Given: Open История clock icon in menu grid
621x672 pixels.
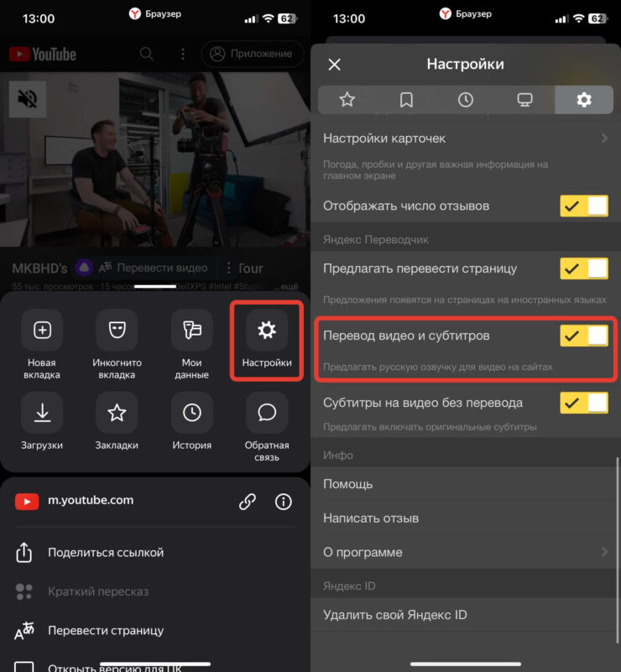Looking at the screenshot, I should tap(191, 413).
